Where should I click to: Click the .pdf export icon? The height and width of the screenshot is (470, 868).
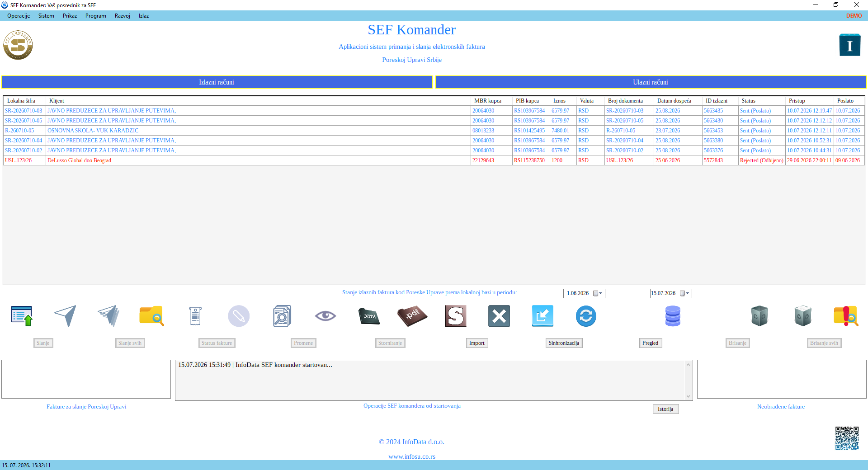click(x=412, y=316)
